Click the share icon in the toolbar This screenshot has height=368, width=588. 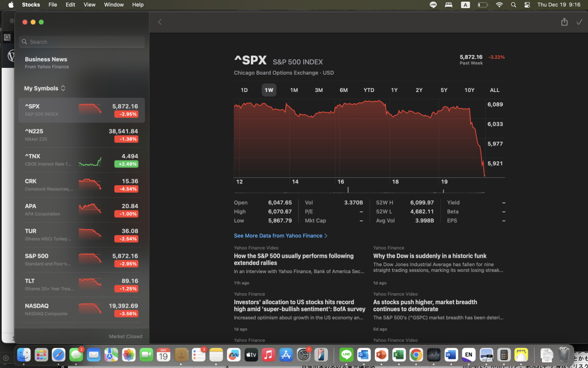tap(564, 22)
